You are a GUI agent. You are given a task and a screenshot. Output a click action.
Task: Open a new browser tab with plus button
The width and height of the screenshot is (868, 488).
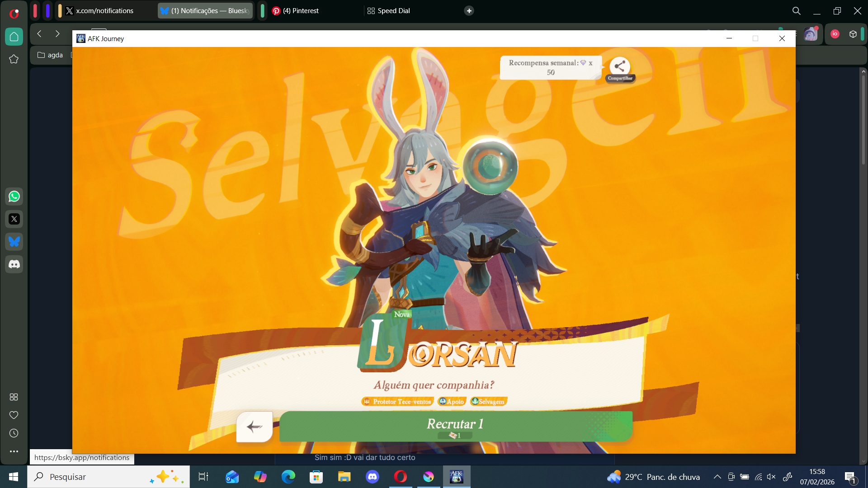point(469,11)
